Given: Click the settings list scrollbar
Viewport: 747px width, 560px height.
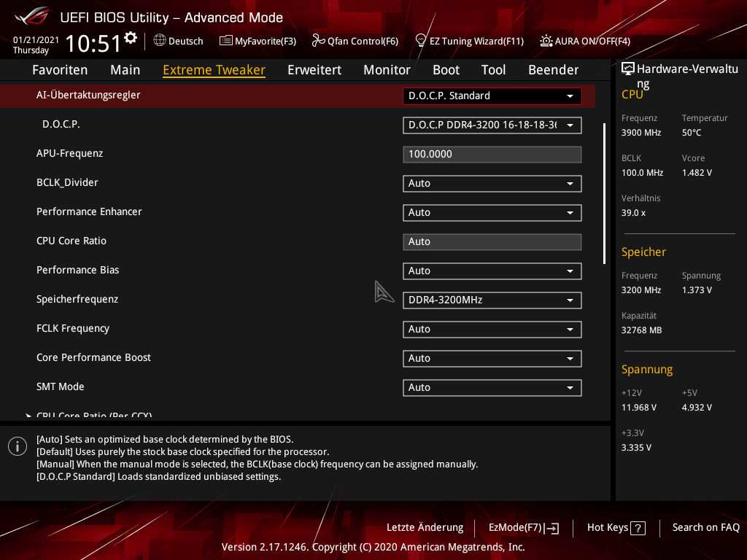Looking at the screenshot, I should 604,193.
